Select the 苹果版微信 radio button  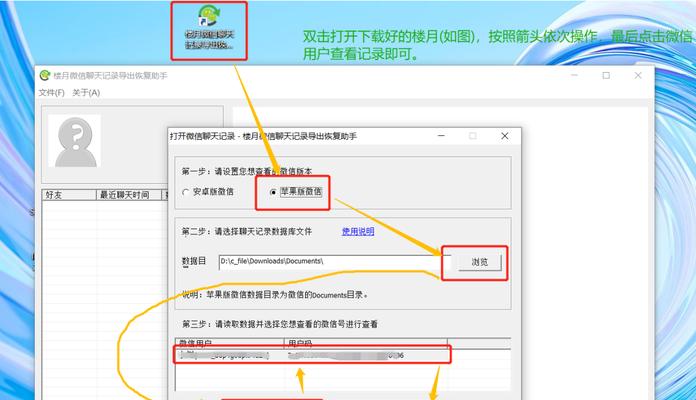tap(297, 192)
